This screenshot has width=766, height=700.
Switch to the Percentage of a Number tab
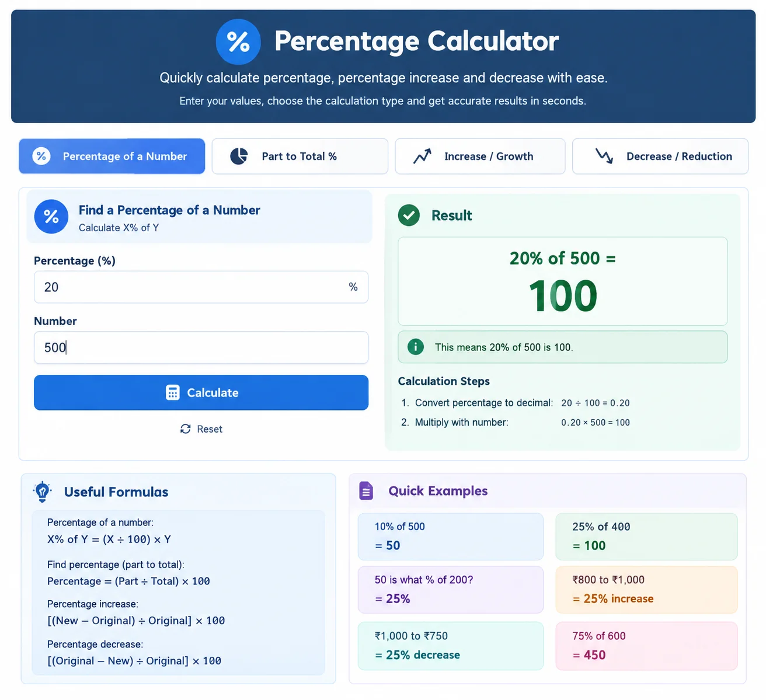[x=112, y=156]
